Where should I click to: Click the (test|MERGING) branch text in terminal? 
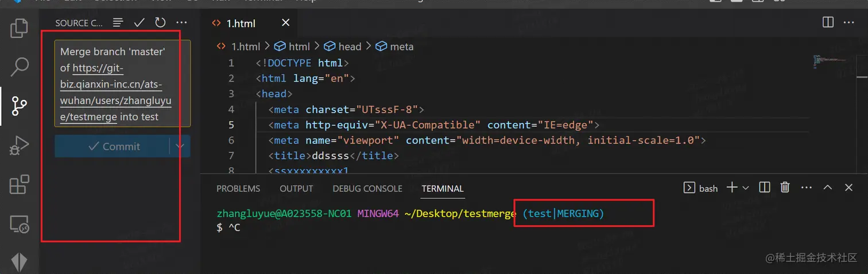[x=563, y=214]
